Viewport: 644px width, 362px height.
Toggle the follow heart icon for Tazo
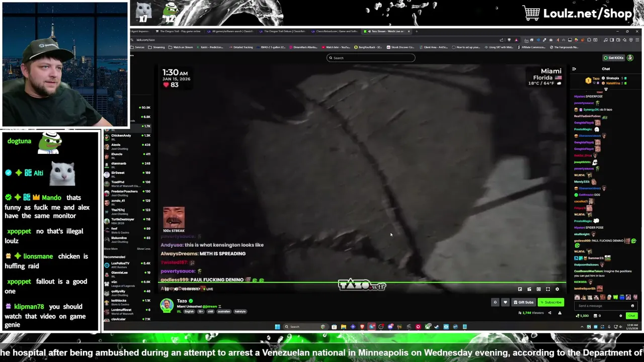click(505, 302)
